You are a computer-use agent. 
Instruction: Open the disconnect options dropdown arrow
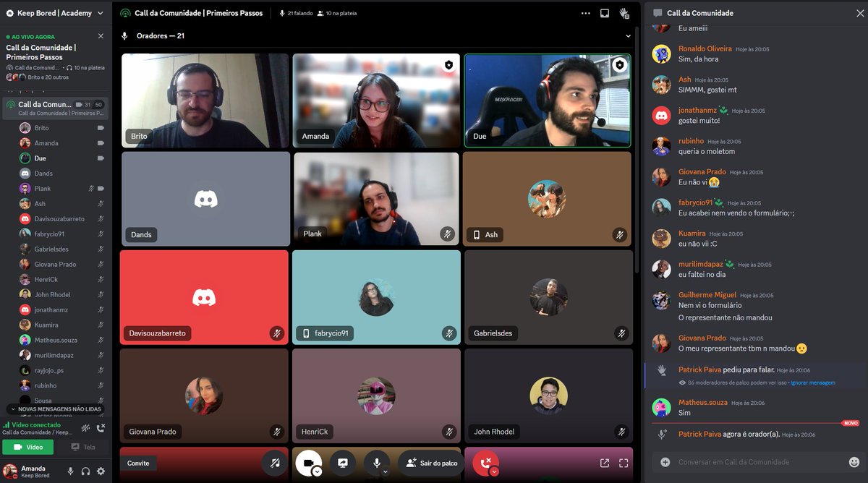(x=495, y=471)
